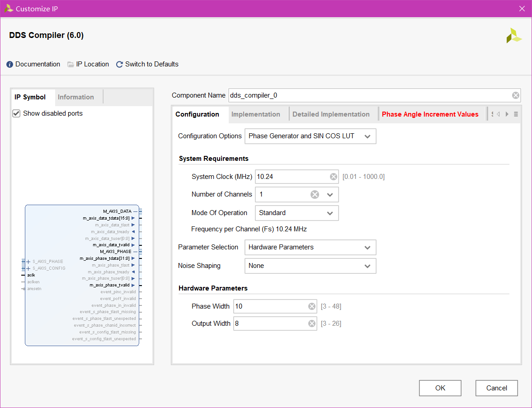Click the OK button
Image resolution: width=532 pixels, height=408 pixels.
pos(440,388)
